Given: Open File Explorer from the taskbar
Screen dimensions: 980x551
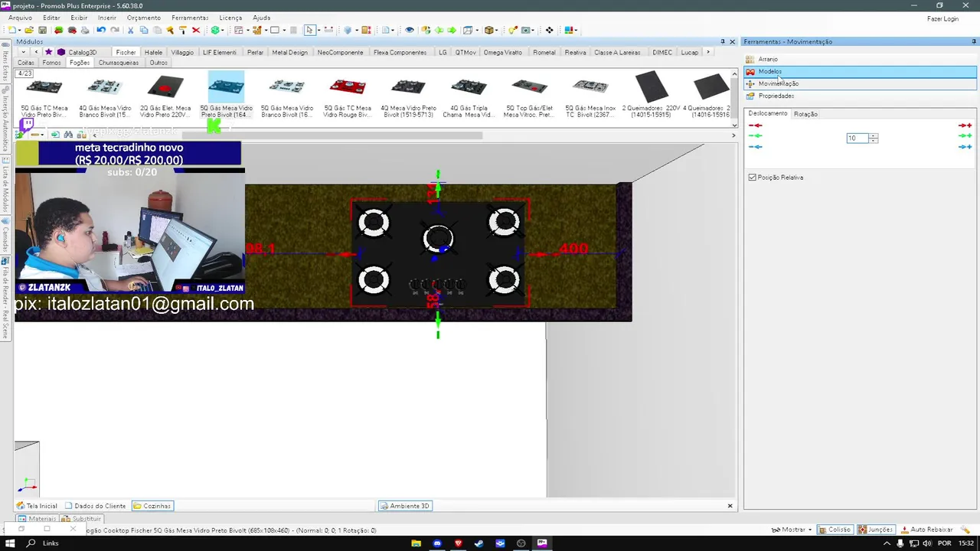Looking at the screenshot, I should [416, 543].
